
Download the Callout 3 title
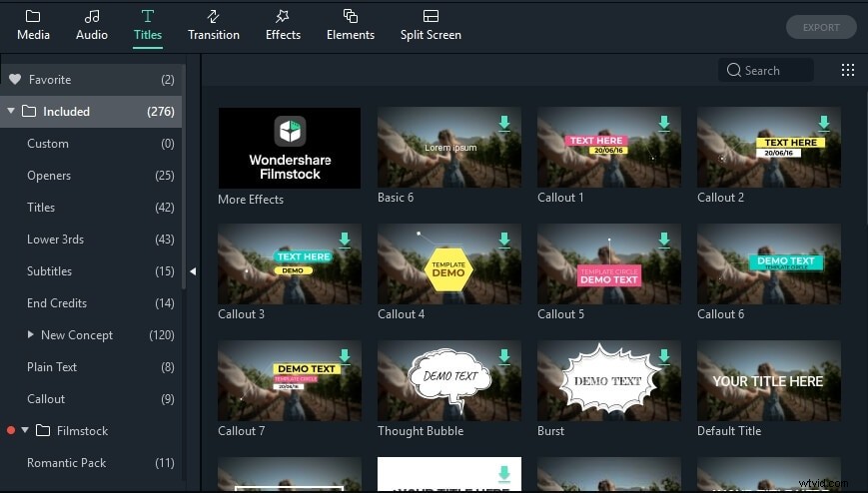345,240
